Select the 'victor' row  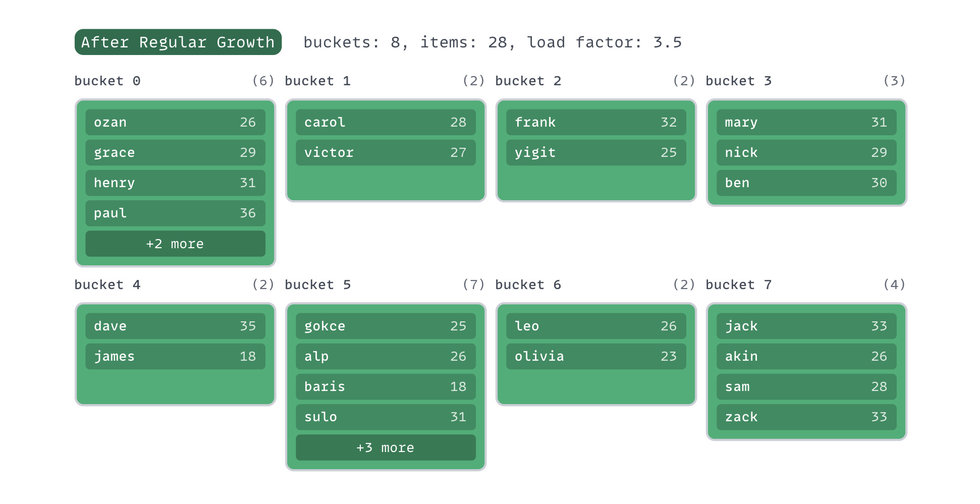(386, 152)
